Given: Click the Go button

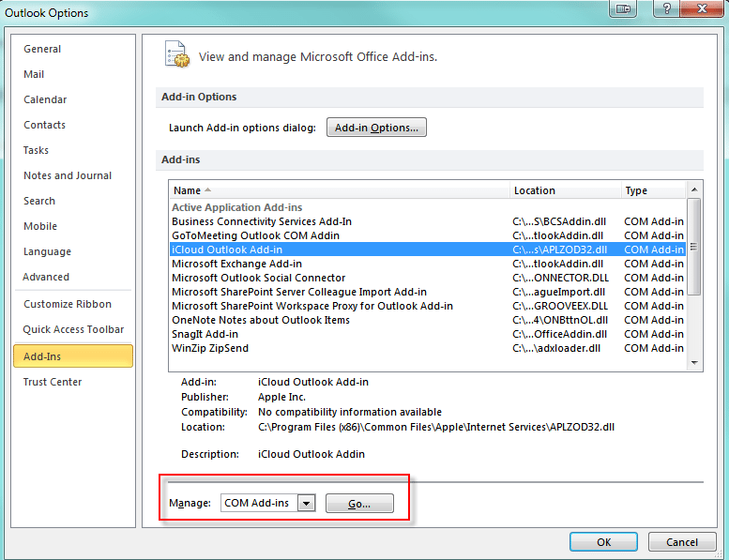Looking at the screenshot, I should click(359, 504).
